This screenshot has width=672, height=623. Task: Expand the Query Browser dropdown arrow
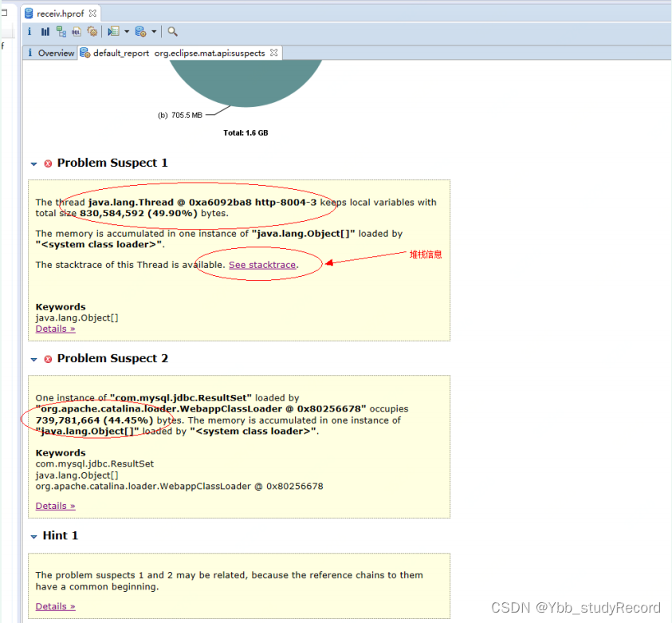pos(154,31)
